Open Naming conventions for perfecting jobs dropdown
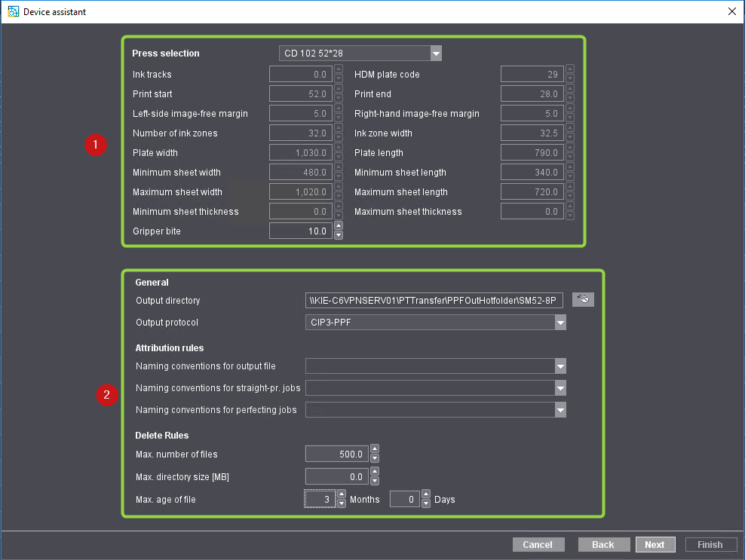The height and width of the screenshot is (560, 745). [560, 410]
